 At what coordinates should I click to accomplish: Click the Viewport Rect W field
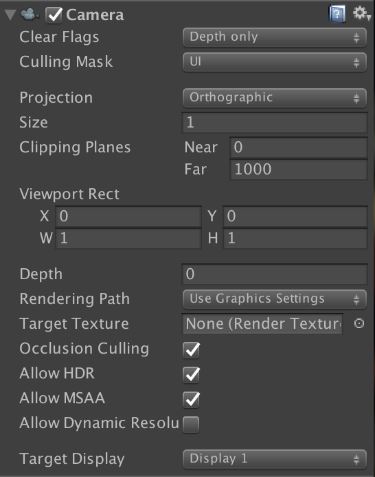click(128, 238)
